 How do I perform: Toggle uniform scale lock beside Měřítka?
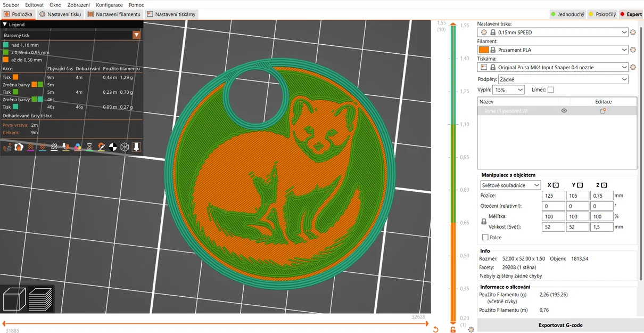coord(483,221)
